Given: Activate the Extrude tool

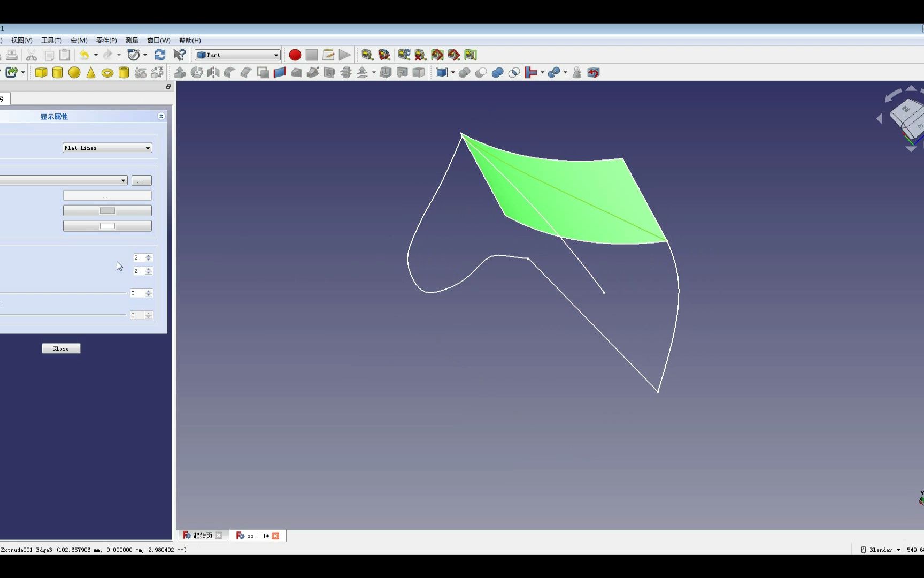Looking at the screenshot, I should pos(180,72).
